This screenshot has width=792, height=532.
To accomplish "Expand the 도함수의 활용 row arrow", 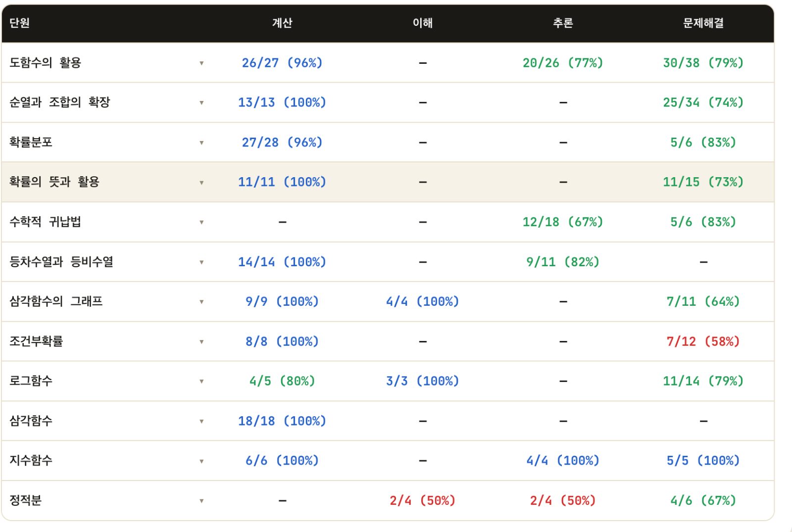I will [201, 63].
